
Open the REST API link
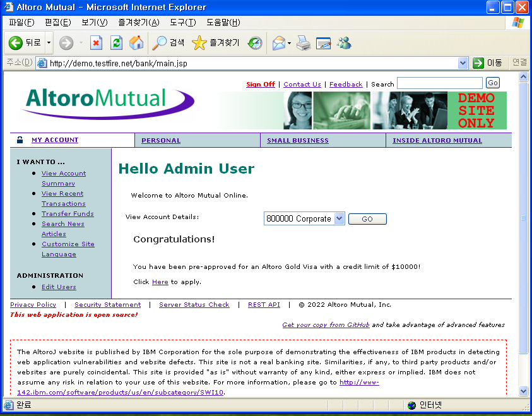coord(264,305)
